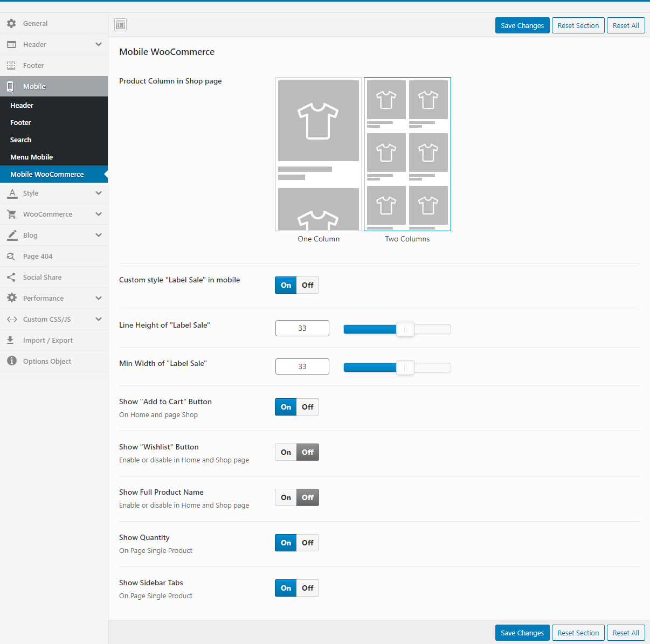
Task: Click the Page 404 icon
Action: (x=11, y=256)
